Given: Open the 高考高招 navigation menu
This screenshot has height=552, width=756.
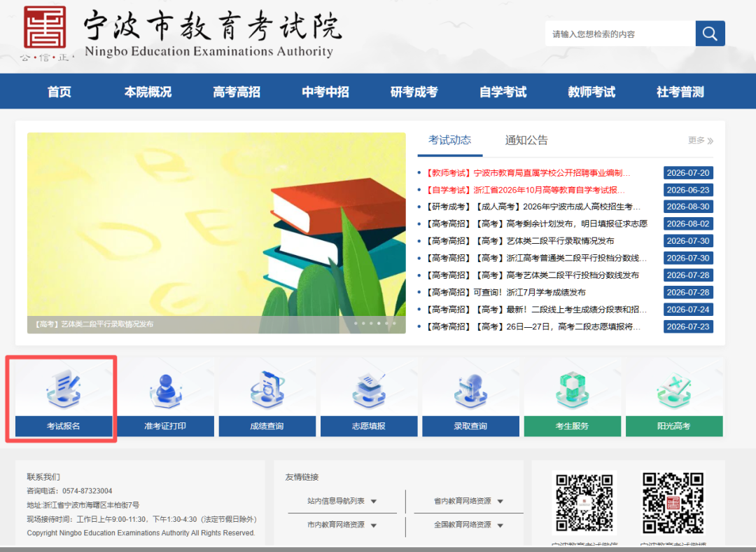Looking at the screenshot, I should [237, 92].
